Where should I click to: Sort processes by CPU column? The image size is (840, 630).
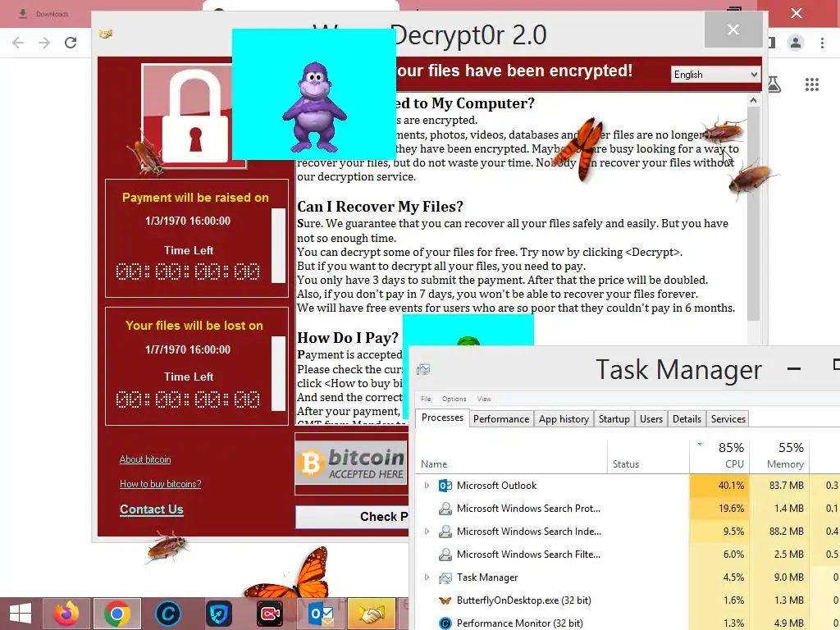point(719,456)
